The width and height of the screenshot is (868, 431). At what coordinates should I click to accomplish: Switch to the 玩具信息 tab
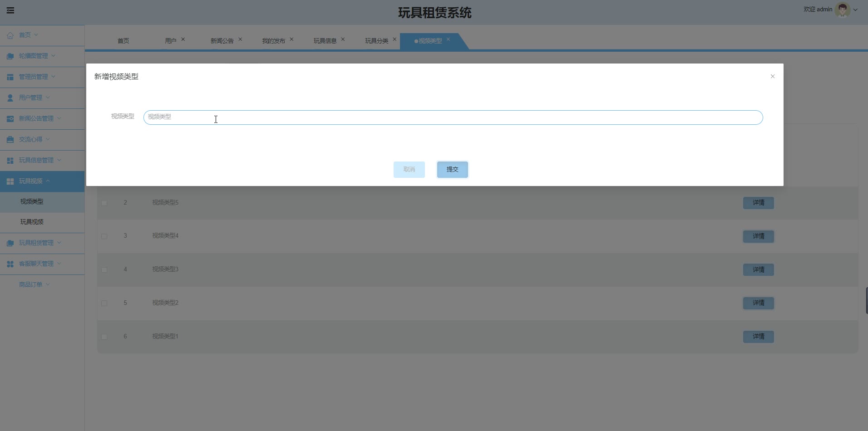click(325, 41)
